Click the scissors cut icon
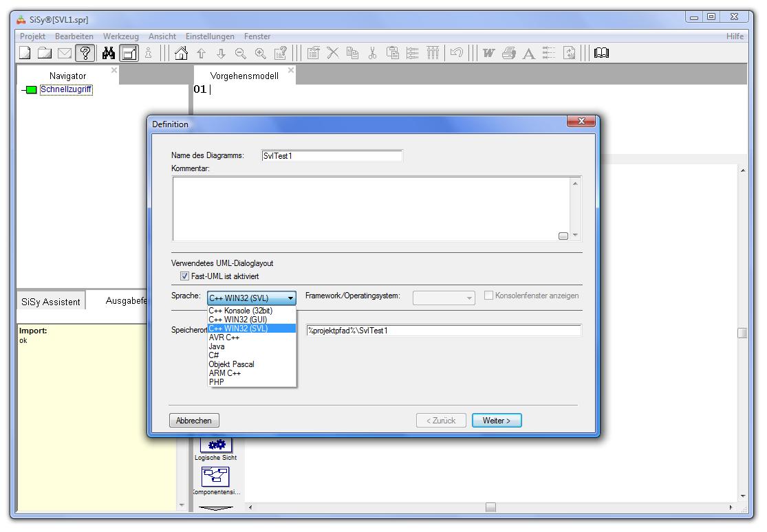The height and width of the screenshot is (532, 767). 372,53
